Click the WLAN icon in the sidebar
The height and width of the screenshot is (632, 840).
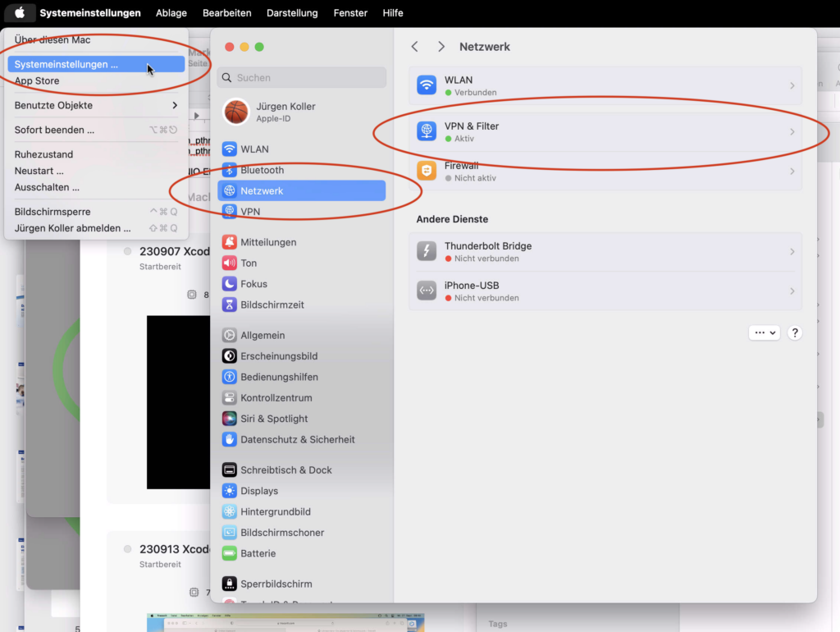[x=230, y=149]
